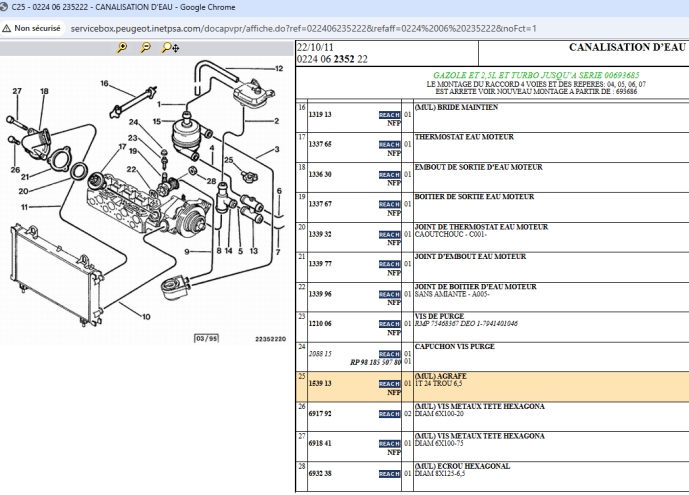
Task: Click callout number 10 on the diagram
Action: (x=147, y=317)
